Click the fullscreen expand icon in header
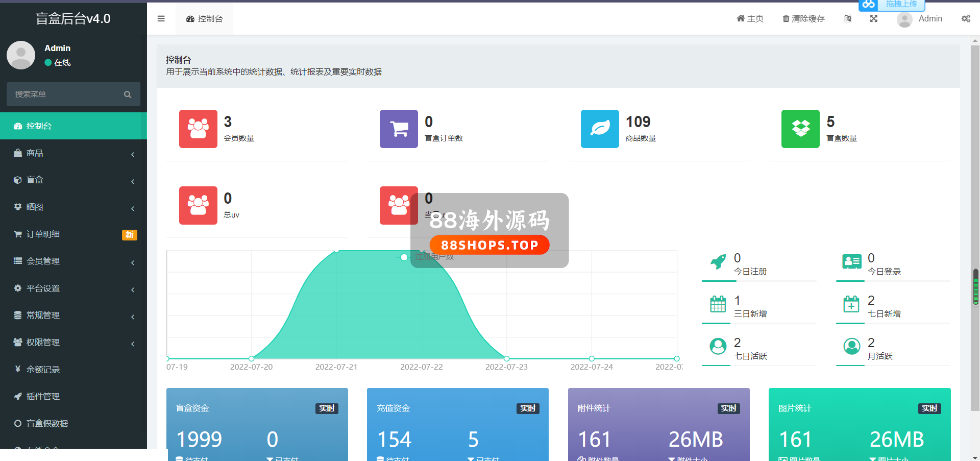This screenshot has height=461, width=980. pos(874,19)
